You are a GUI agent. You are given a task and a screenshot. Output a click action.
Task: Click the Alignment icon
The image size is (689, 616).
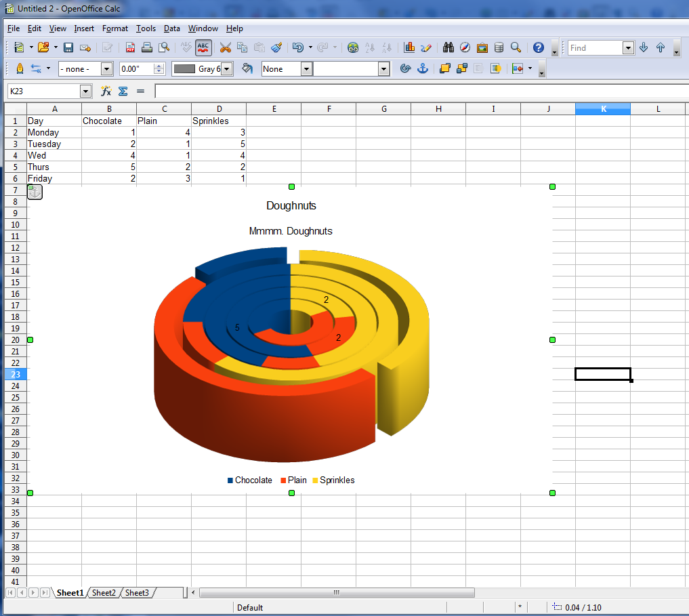[518, 68]
